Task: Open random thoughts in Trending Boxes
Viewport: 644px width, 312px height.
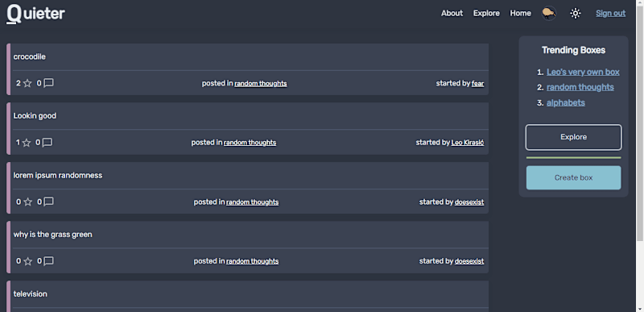Action: point(580,87)
